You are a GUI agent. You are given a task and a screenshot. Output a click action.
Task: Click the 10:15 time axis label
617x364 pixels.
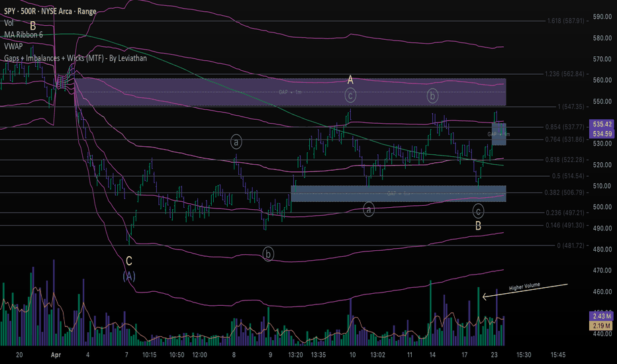[149, 355]
